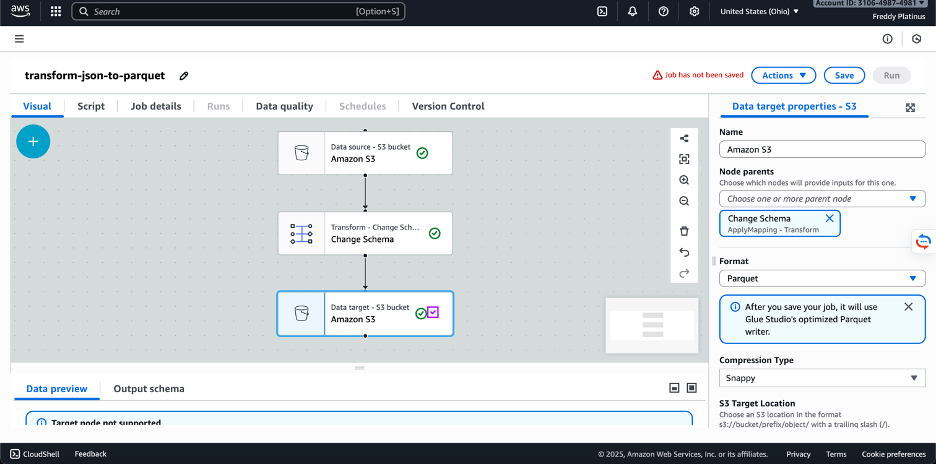936x464 pixels.
Task: Switch to the Output schema tab
Action: click(149, 389)
